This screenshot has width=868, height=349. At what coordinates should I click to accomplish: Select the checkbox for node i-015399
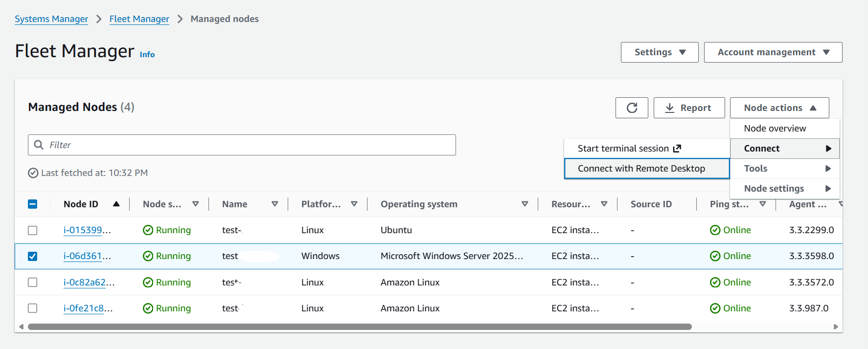coord(33,230)
